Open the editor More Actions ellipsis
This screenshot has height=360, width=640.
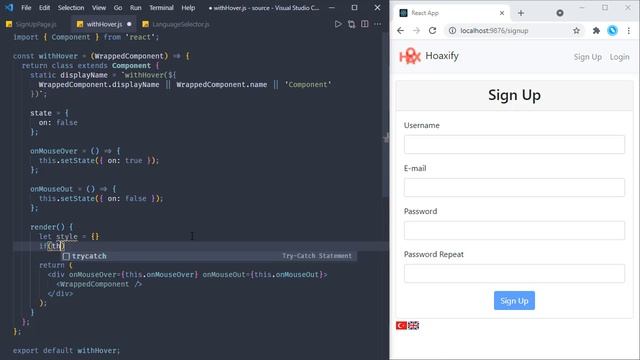[378, 24]
